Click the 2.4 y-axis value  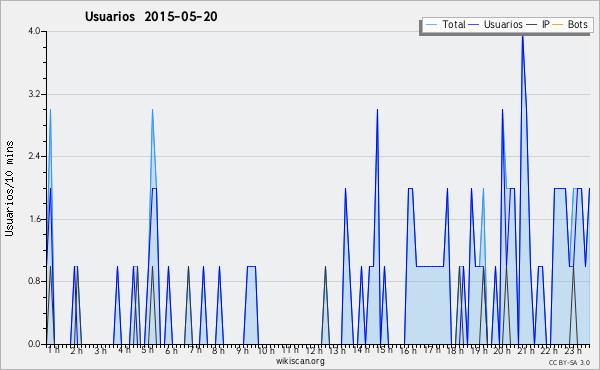[34, 156]
